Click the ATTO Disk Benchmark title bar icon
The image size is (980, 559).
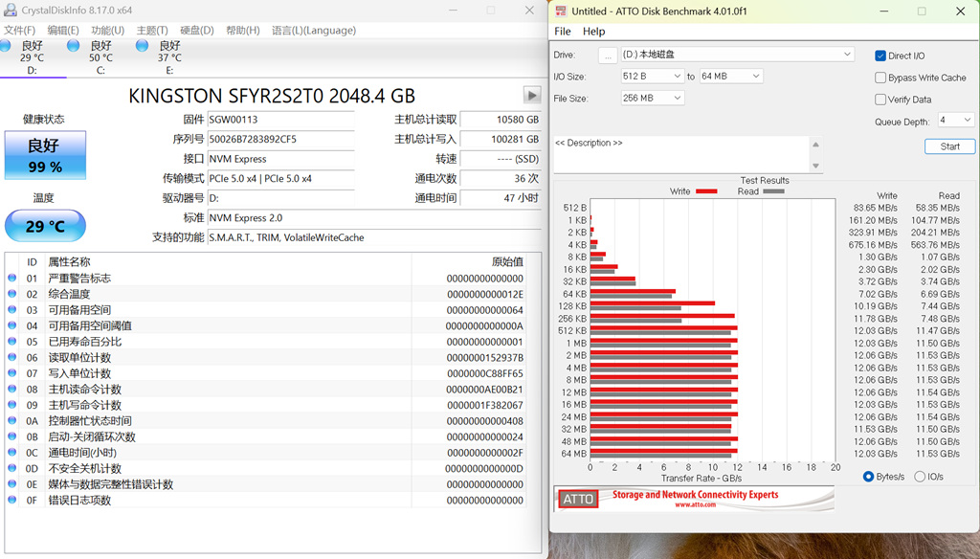[x=561, y=11]
